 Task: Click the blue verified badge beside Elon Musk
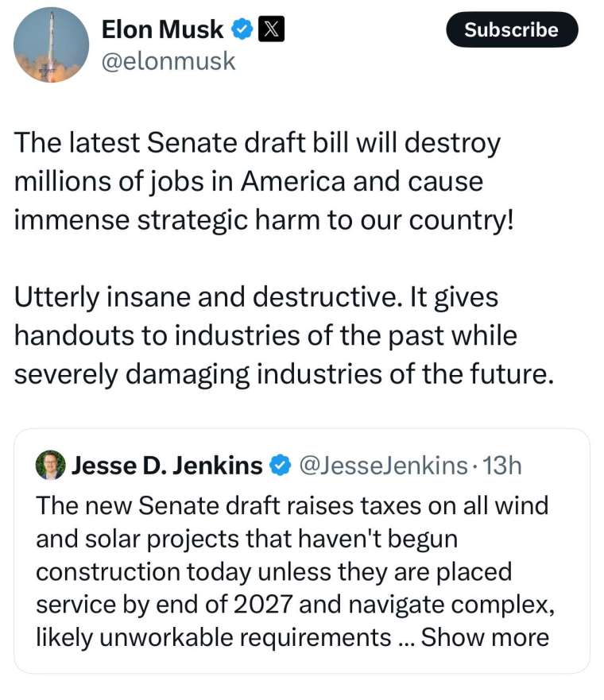pyautogui.click(x=242, y=29)
